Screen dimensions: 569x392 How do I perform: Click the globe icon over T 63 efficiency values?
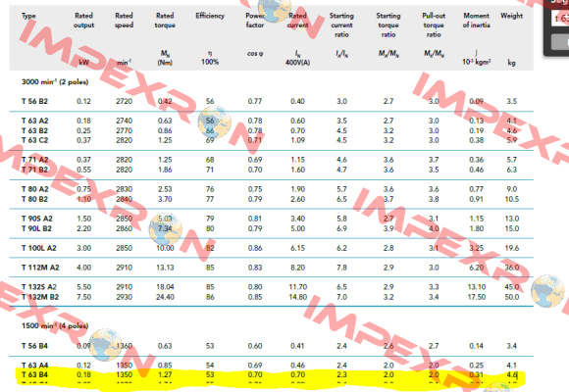pyautogui.click(x=214, y=122)
